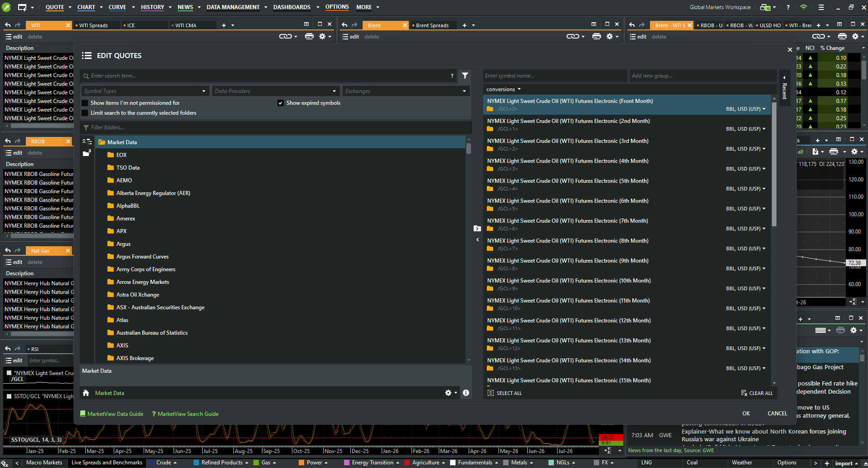Click SELECT ALL quotes
Image resolution: width=868 pixels, height=468 pixels.
[x=504, y=393]
